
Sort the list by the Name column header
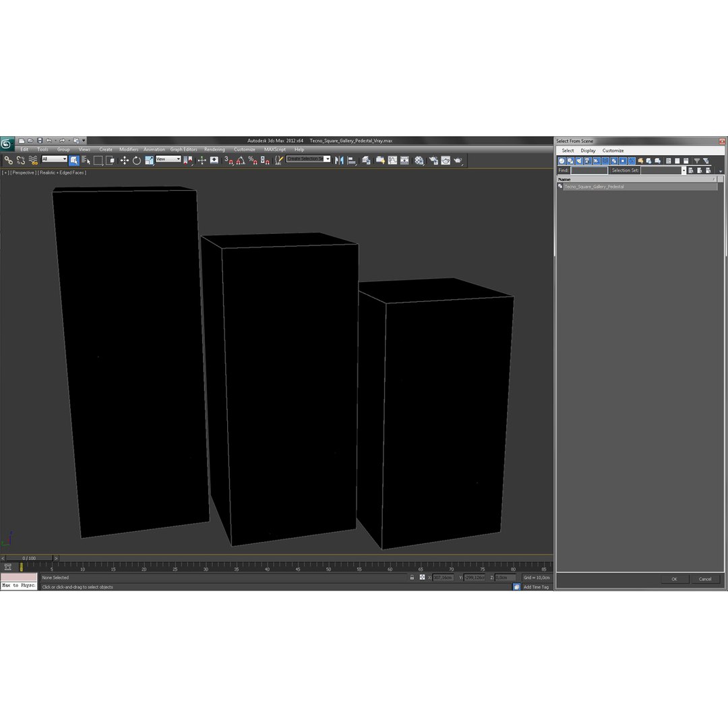pyautogui.click(x=637, y=179)
